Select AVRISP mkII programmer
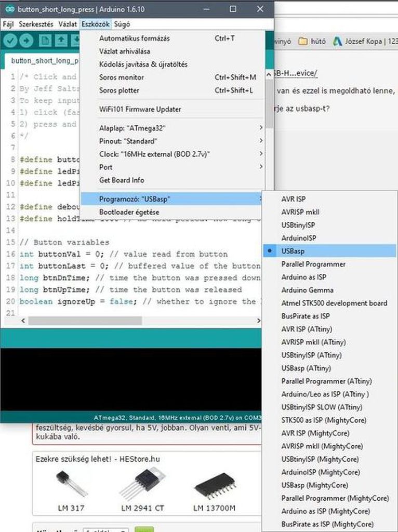The height and width of the screenshot is (532, 398). [329, 212]
